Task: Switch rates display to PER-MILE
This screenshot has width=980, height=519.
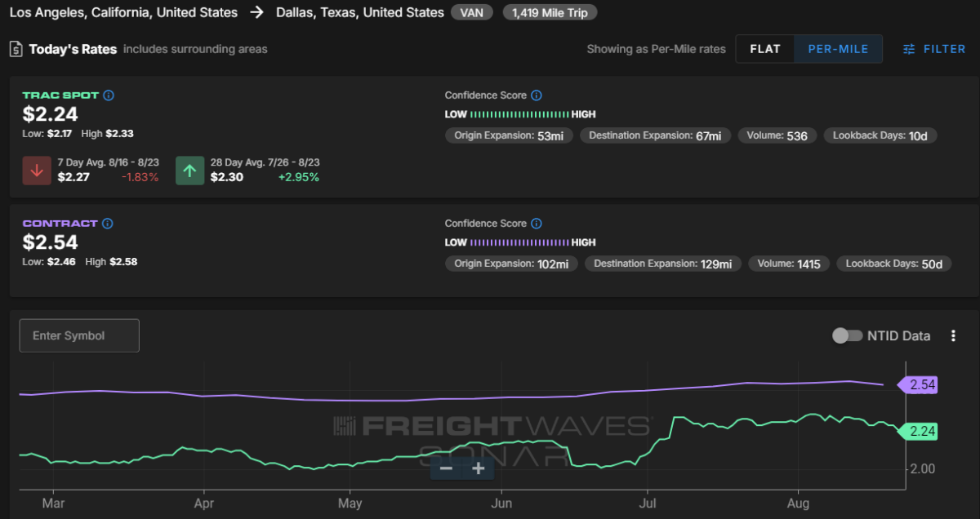Action: (x=839, y=49)
